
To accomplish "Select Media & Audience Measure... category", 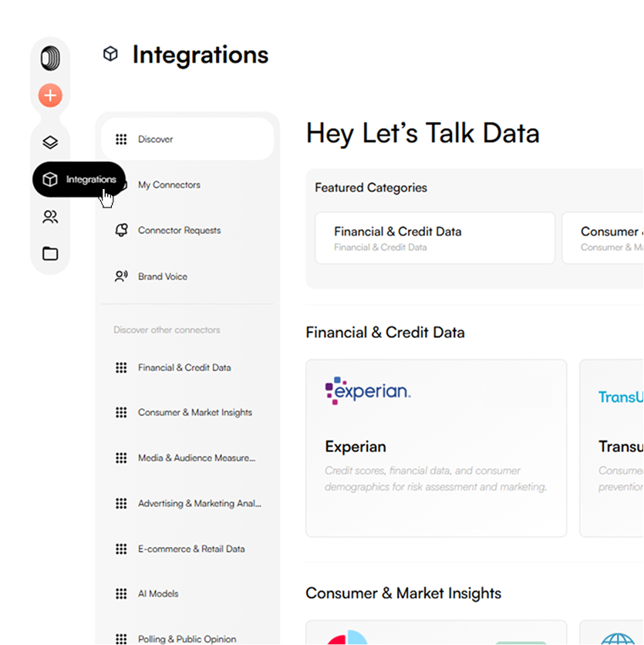I will pyautogui.click(x=187, y=458).
